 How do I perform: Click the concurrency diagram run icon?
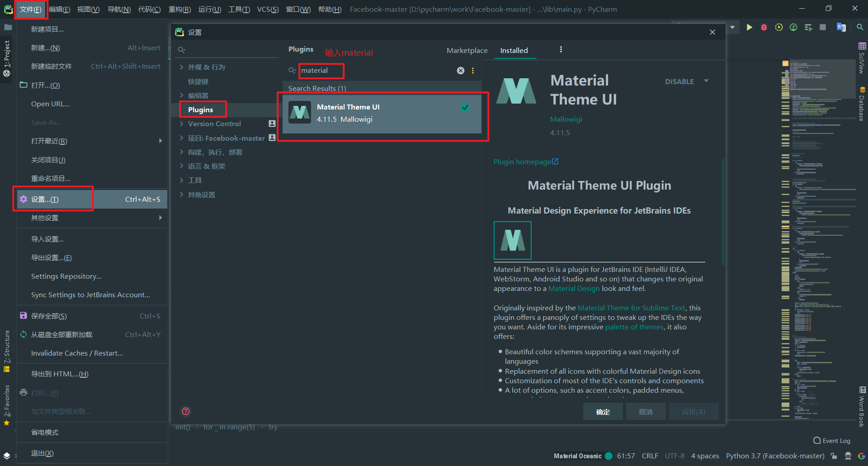(x=808, y=27)
